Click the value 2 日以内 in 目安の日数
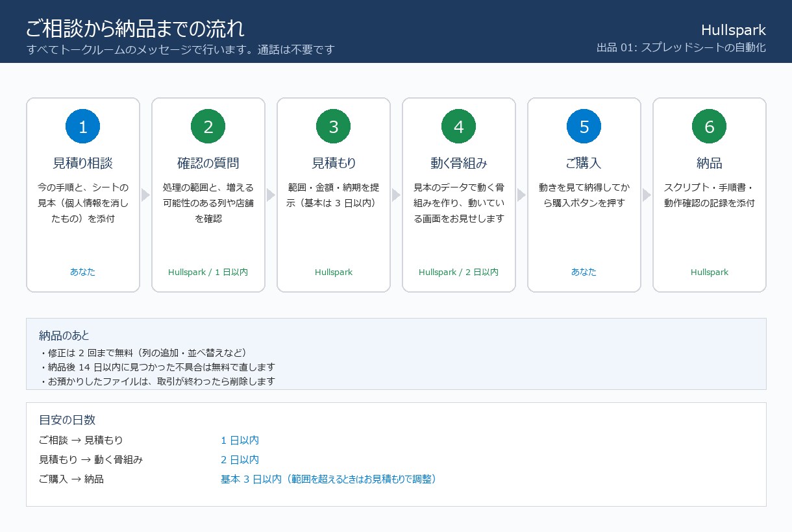The image size is (792, 532). tap(240, 460)
